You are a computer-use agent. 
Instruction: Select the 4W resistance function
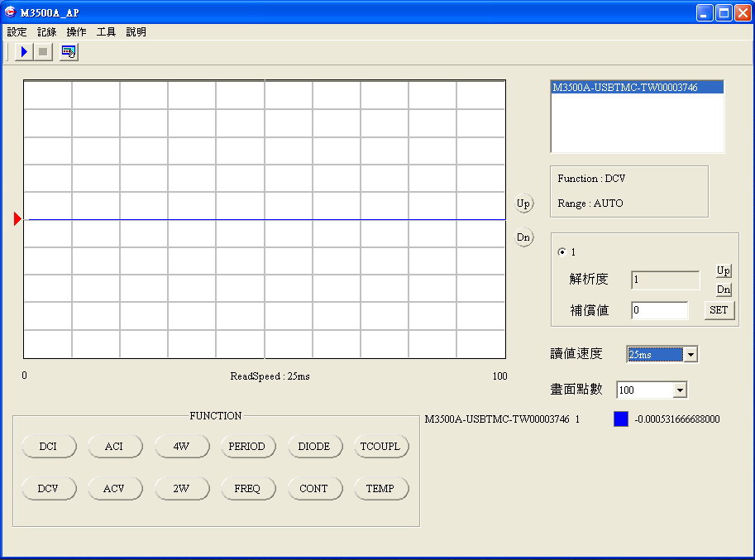tap(182, 447)
